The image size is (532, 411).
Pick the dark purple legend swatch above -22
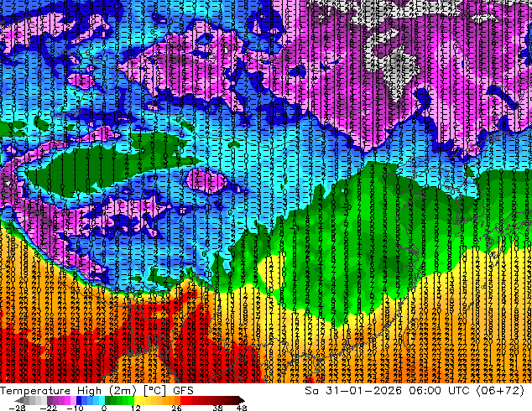50,400
